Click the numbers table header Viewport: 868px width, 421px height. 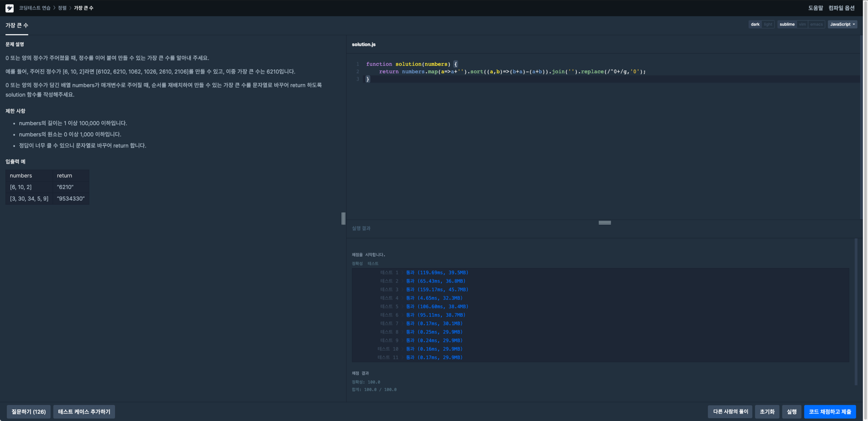[29, 176]
